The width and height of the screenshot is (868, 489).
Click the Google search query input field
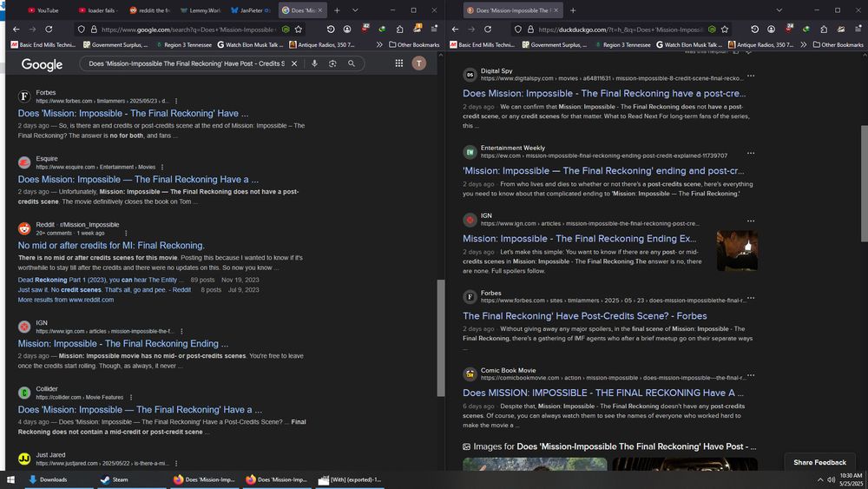coord(187,63)
